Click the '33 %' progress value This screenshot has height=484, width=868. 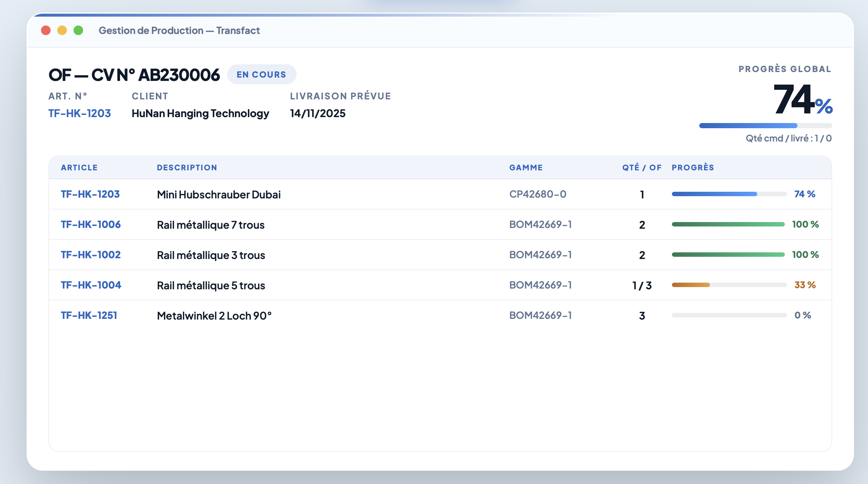(805, 285)
